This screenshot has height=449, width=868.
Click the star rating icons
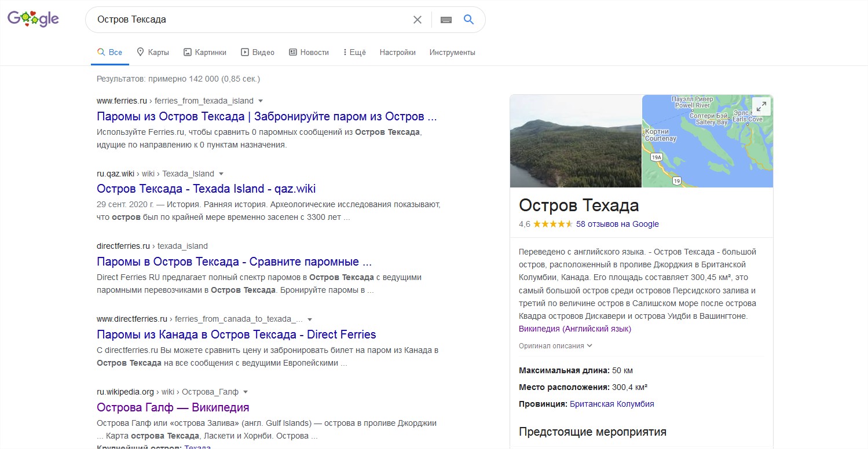[553, 224]
